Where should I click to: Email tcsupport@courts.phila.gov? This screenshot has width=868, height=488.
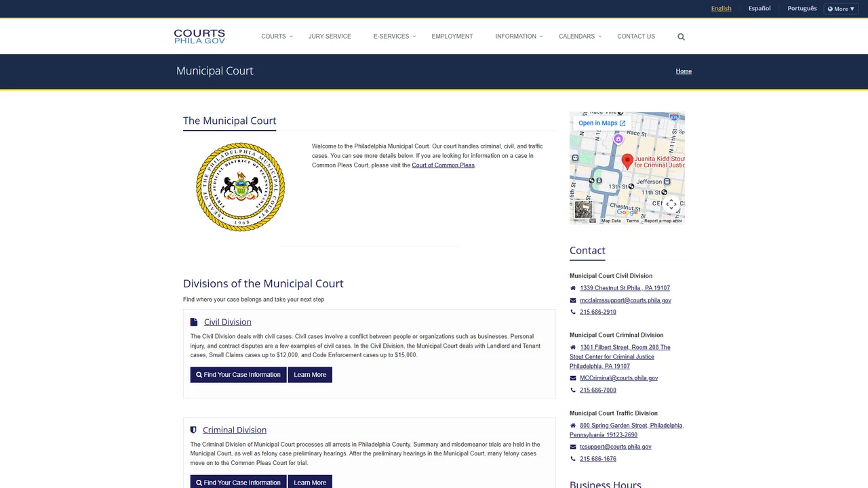tap(616, 447)
